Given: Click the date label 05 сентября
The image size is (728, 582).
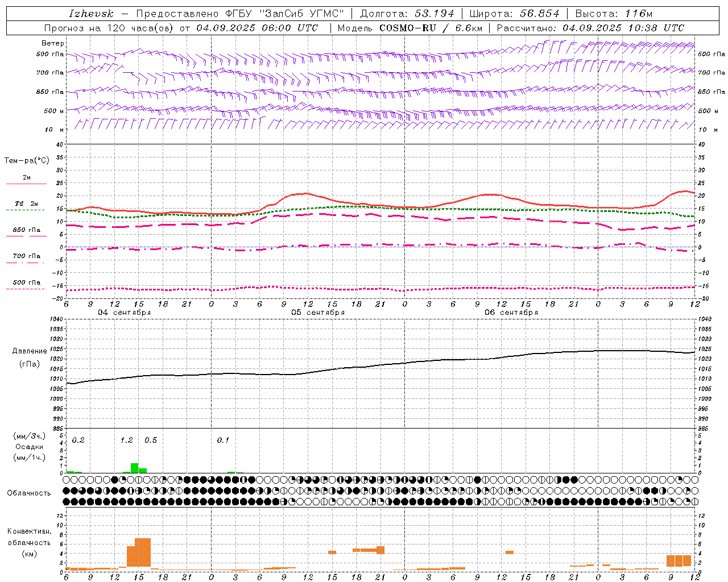Looking at the screenshot, I should click(318, 313).
